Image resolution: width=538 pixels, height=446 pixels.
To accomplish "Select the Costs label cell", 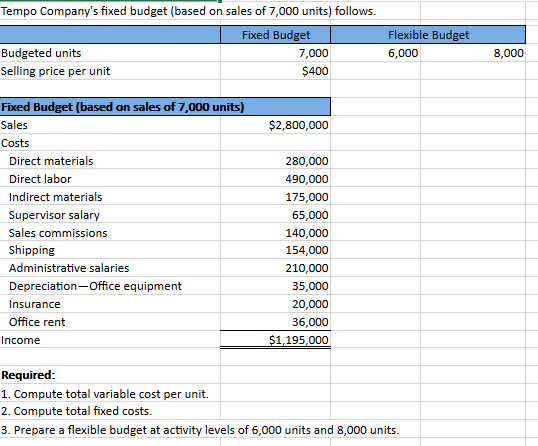I will pyautogui.click(x=110, y=143).
